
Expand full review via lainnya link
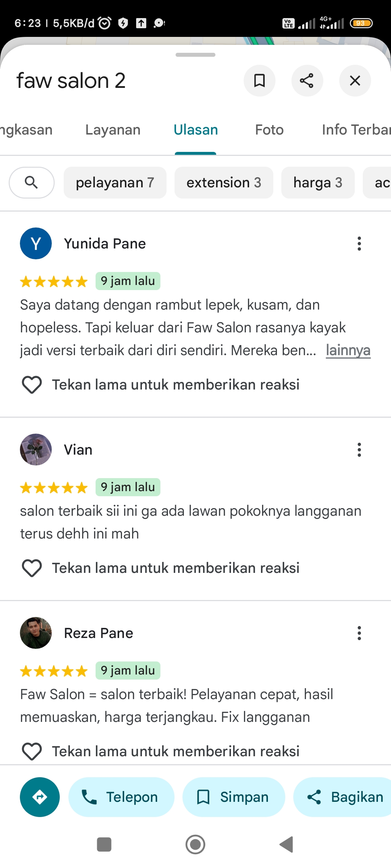[348, 350]
